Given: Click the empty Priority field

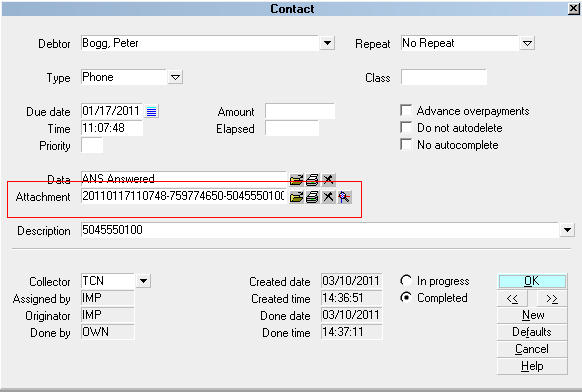Looking at the screenshot, I should pyautogui.click(x=92, y=145).
